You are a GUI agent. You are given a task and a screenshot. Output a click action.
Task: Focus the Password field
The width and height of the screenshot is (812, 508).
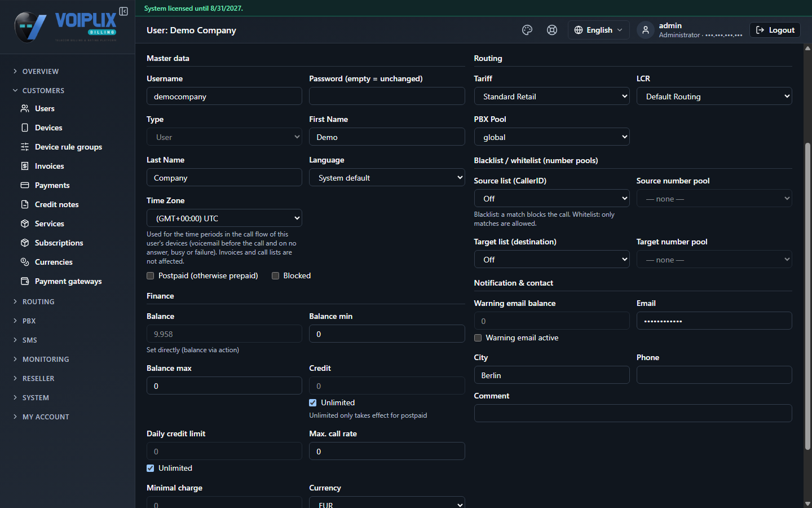(387, 97)
